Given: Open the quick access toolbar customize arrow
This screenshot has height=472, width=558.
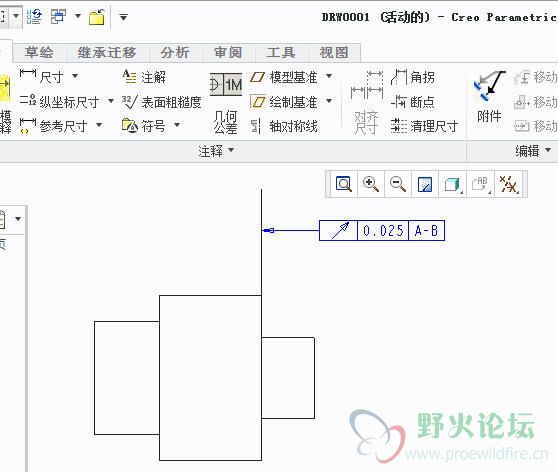Looking at the screenshot, I should 123,17.
